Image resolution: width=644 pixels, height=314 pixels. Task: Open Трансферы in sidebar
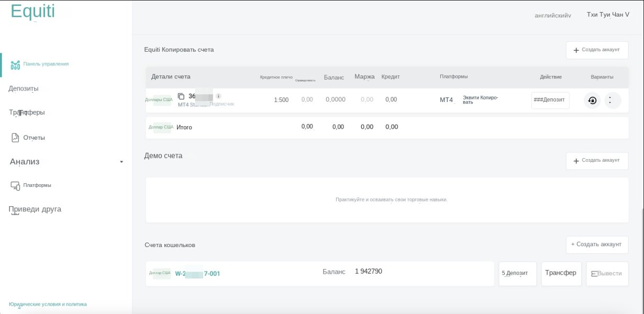(27, 113)
